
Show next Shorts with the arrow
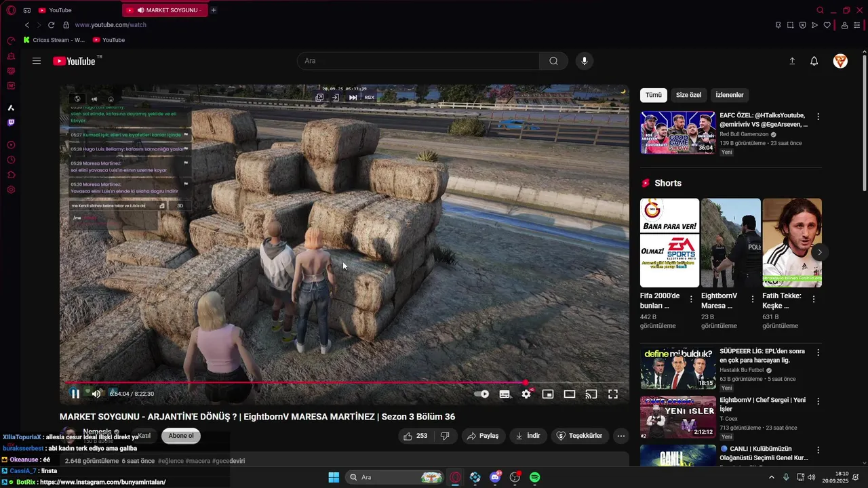[x=819, y=252]
